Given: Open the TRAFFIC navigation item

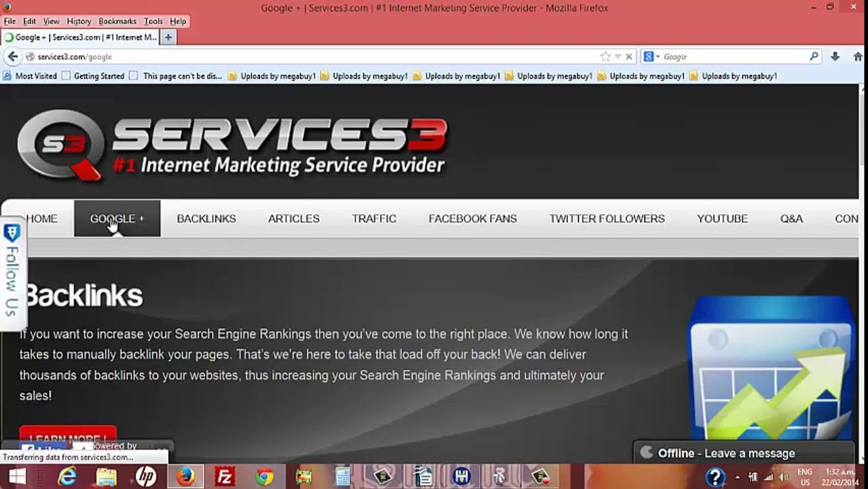Looking at the screenshot, I should [374, 219].
